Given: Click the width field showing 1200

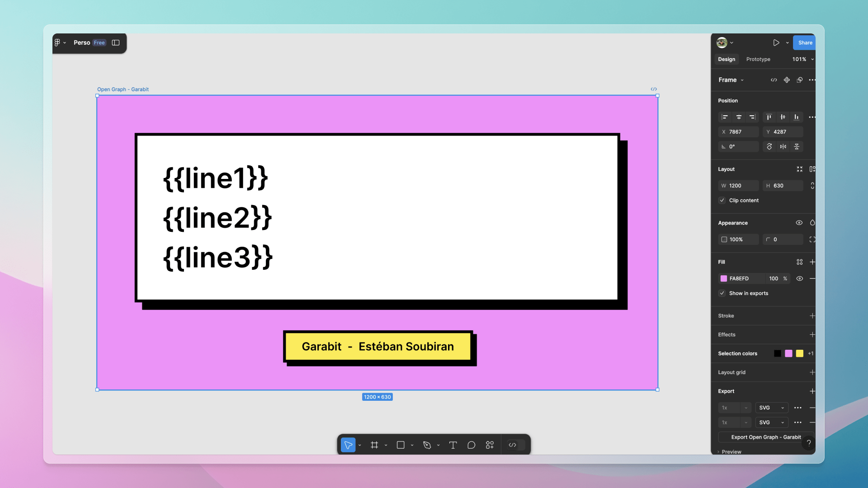Looking at the screenshot, I should [739, 186].
